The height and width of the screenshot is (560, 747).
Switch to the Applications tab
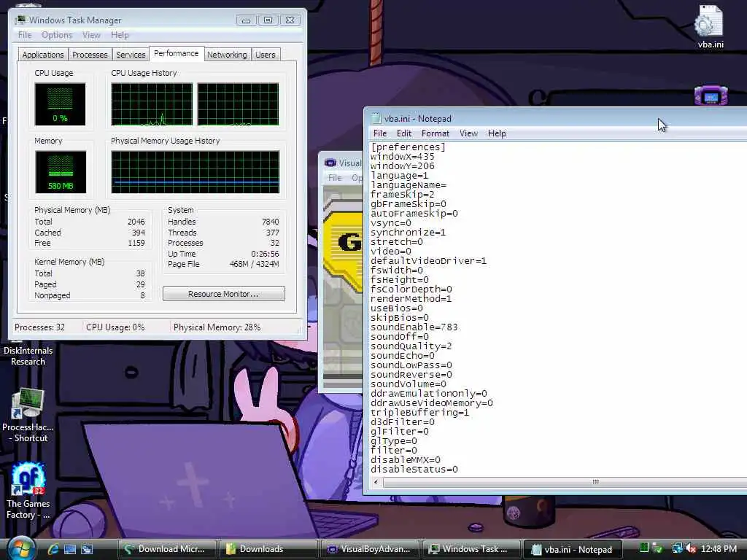pos(43,54)
